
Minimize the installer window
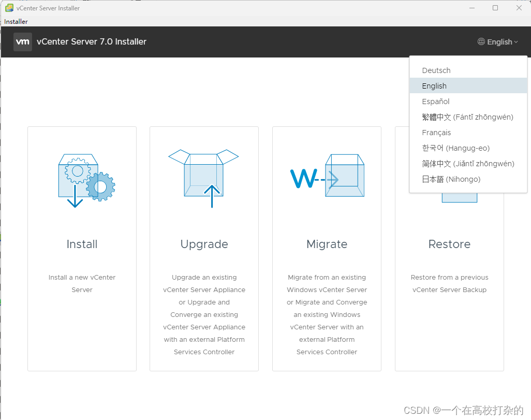[472, 8]
